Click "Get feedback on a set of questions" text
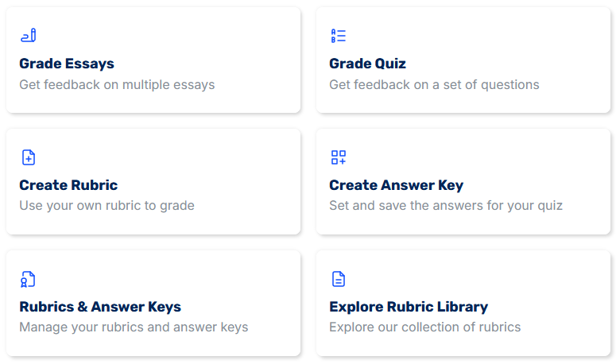The height and width of the screenshot is (364, 616). [434, 84]
